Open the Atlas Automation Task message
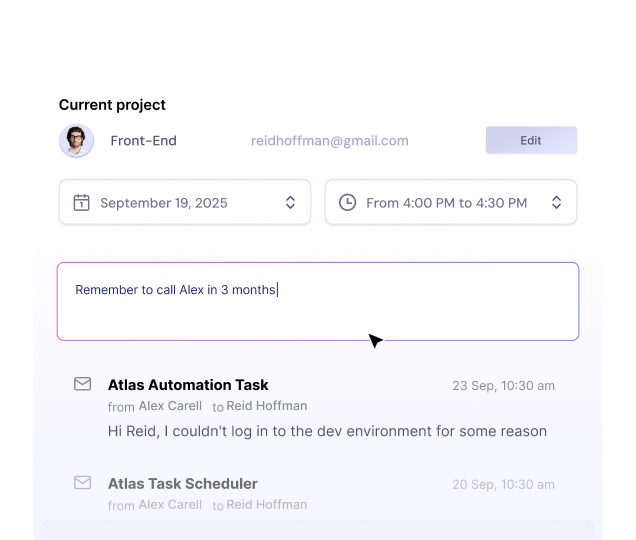 click(188, 385)
